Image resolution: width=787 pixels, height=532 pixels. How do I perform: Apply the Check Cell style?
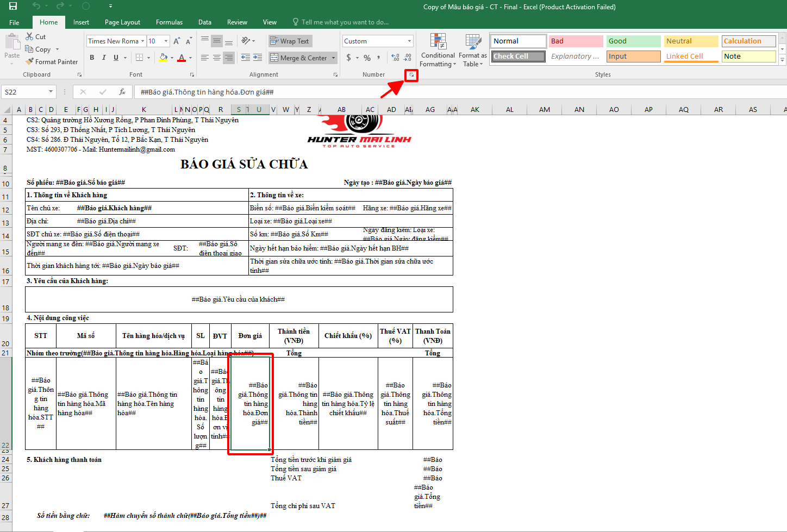point(519,57)
